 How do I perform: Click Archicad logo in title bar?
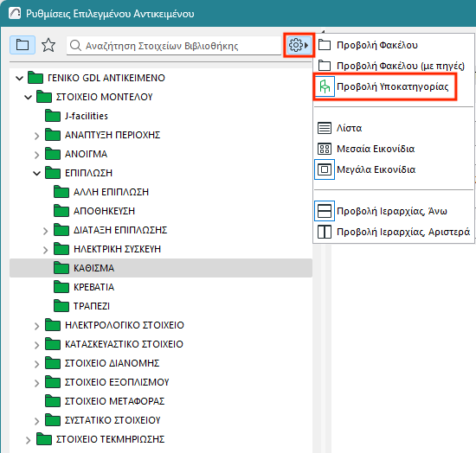click(x=15, y=14)
